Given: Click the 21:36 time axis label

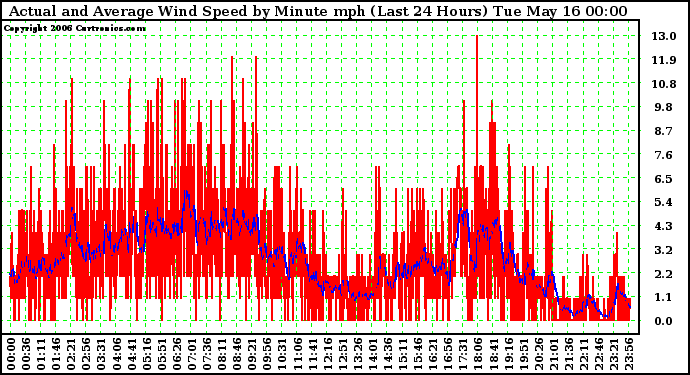Looking at the screenshot, I should click(568, 354).
